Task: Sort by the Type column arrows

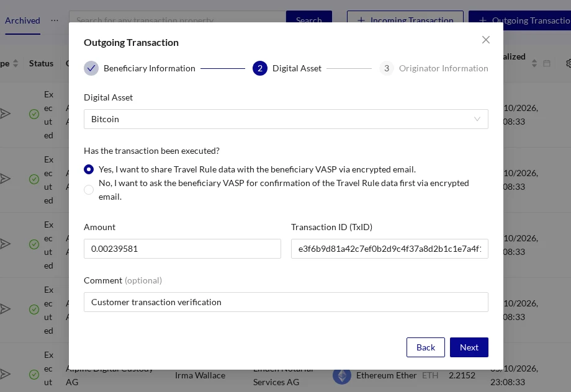Action: (x=16, y=63)
